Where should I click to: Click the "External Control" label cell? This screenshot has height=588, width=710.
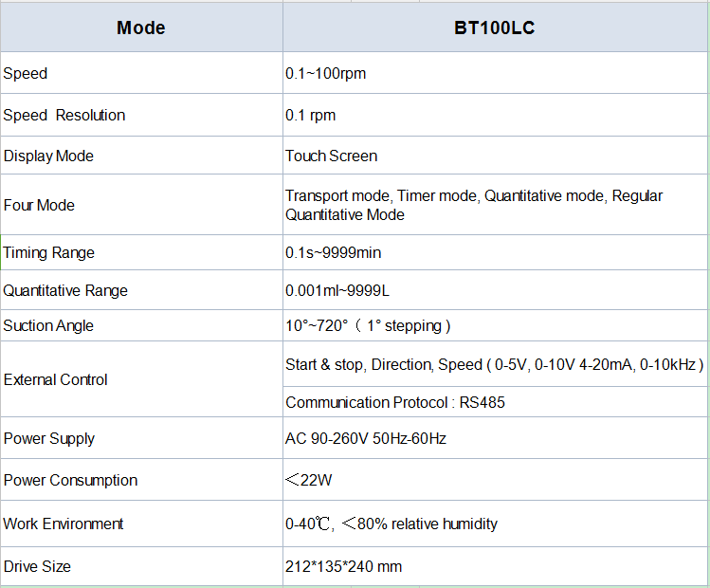click(56, 379)
